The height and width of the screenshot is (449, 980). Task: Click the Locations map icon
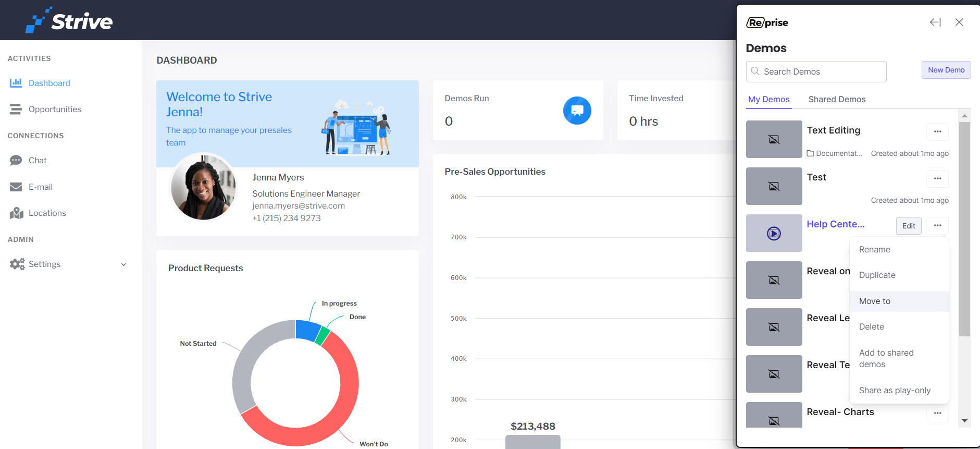click(16, 213)
